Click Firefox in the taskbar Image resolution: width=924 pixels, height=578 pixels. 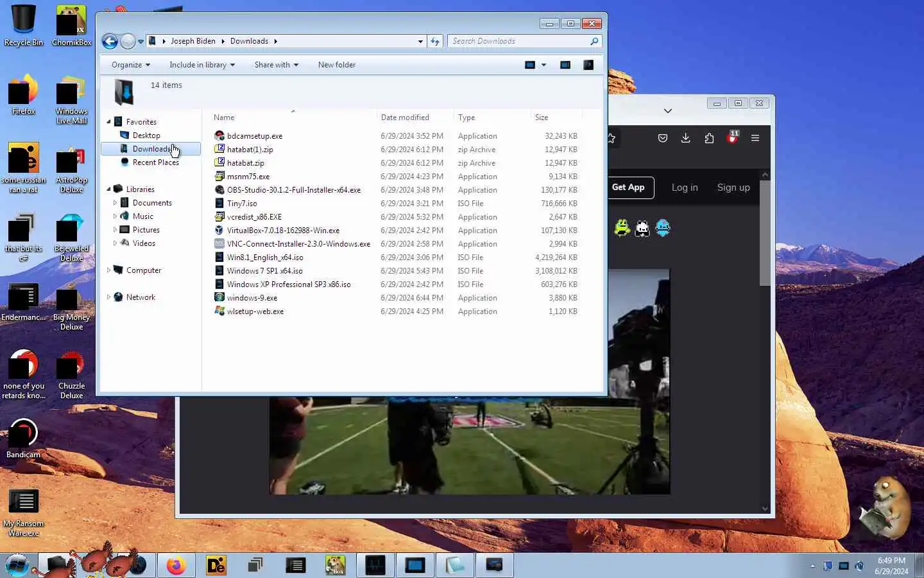click(x=175, y=565)
